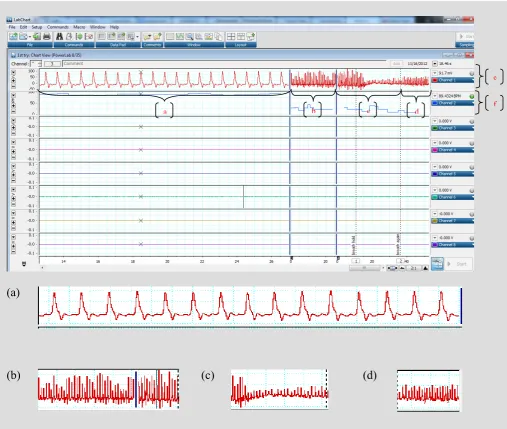The height and width of the screenshot is (429, 507).
Task: Click the green up-down arrows command icon
Action: (x=79, y=37)
